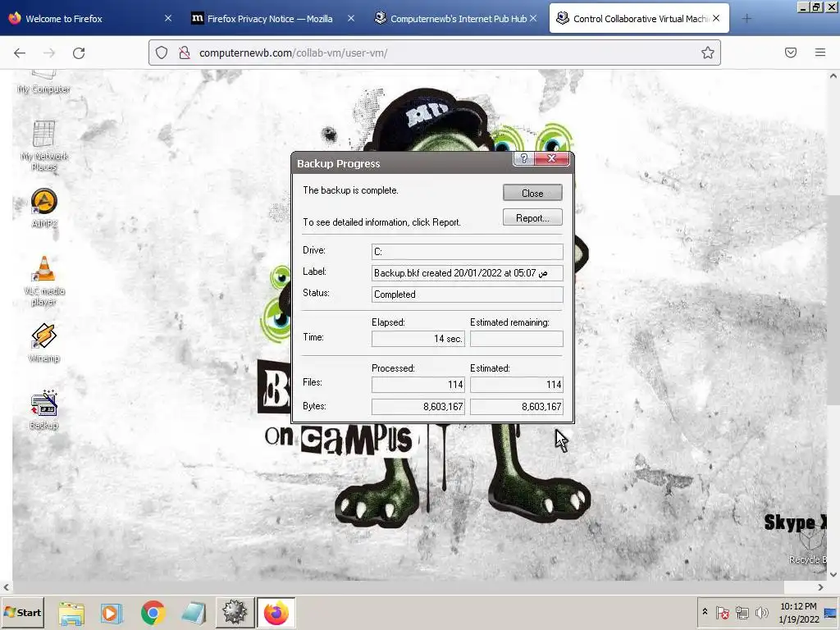Viewport: 840px width, 630px height.
Task: Open My Computer desktop icon
Action: point(43,83)
